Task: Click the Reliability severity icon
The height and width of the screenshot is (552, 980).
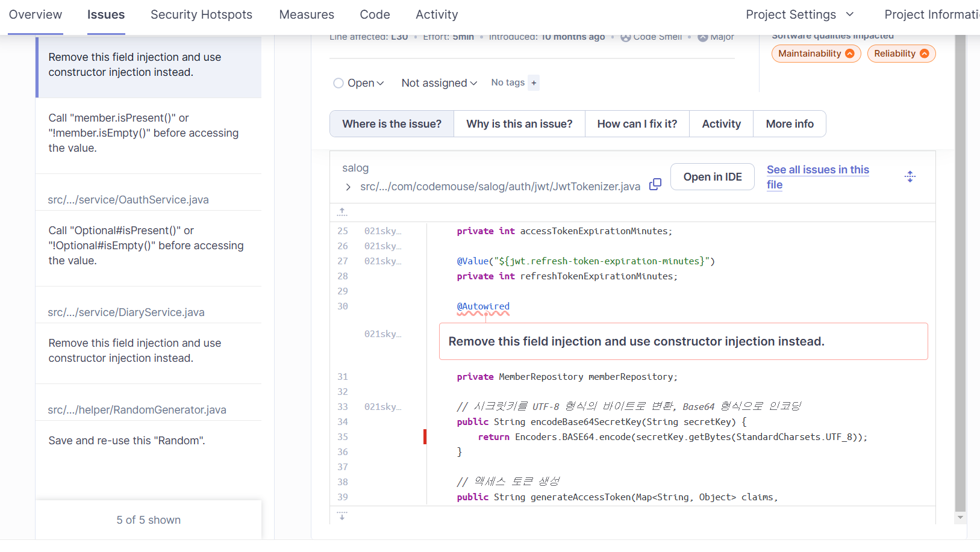Action: [925, 54]
